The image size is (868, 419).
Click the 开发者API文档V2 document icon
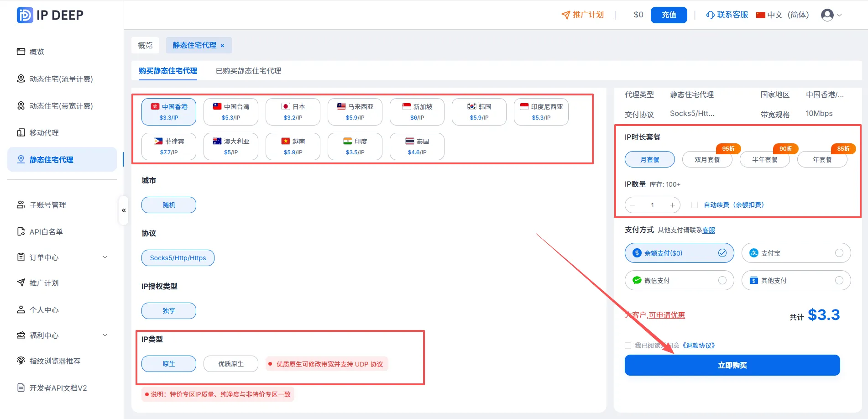point(21,388)
